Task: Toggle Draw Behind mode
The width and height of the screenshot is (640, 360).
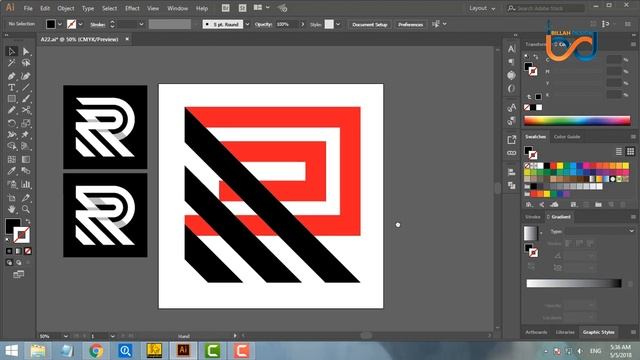Action: pyautogui.click(x=18, y=262)
